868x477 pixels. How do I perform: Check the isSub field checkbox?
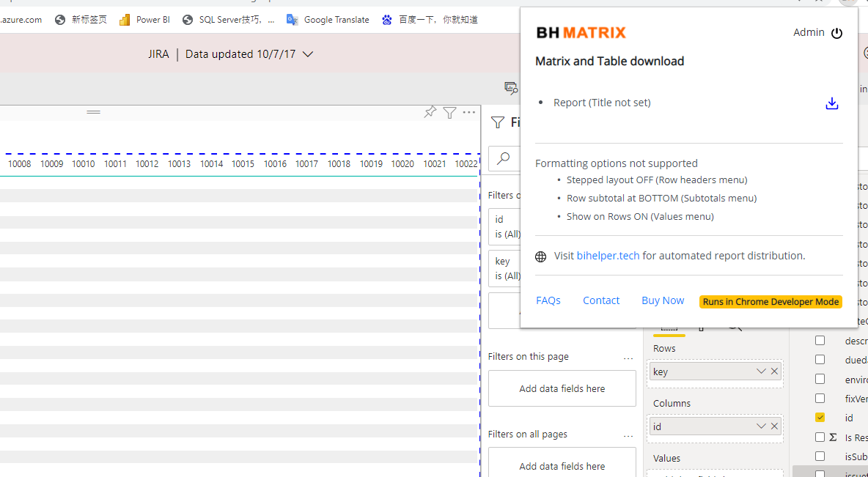820,456
